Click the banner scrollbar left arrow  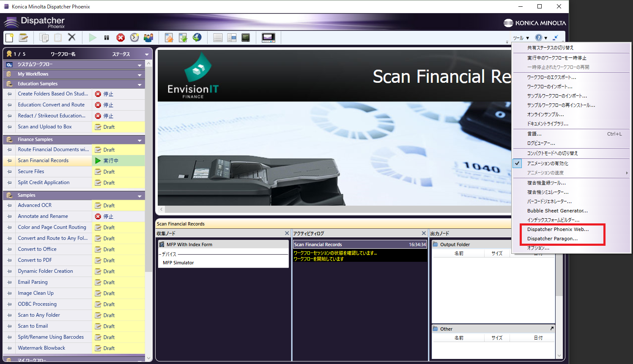coord(161,209)
